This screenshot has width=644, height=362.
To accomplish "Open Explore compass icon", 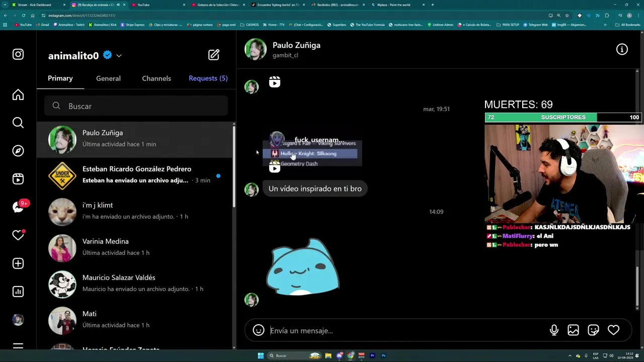I will point(18,151).
